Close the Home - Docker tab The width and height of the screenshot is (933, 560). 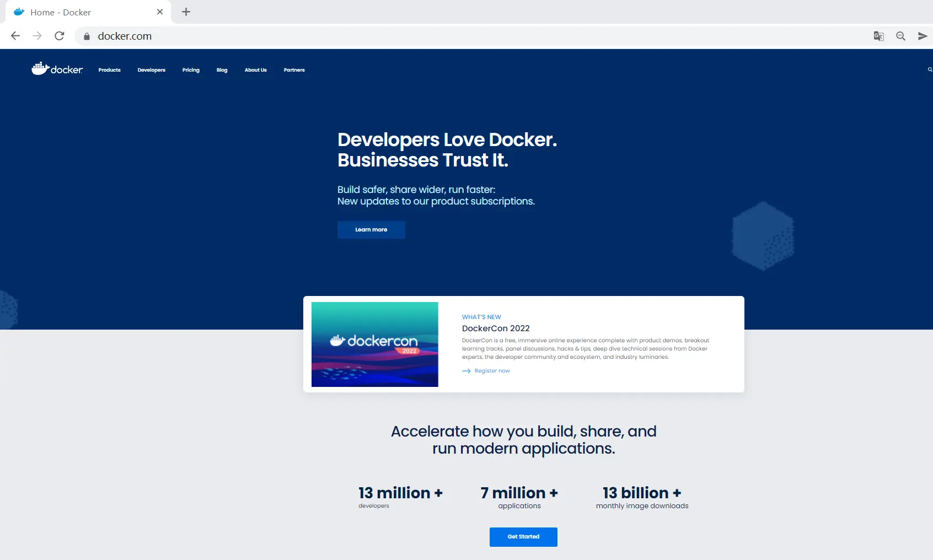coord(160,12)
